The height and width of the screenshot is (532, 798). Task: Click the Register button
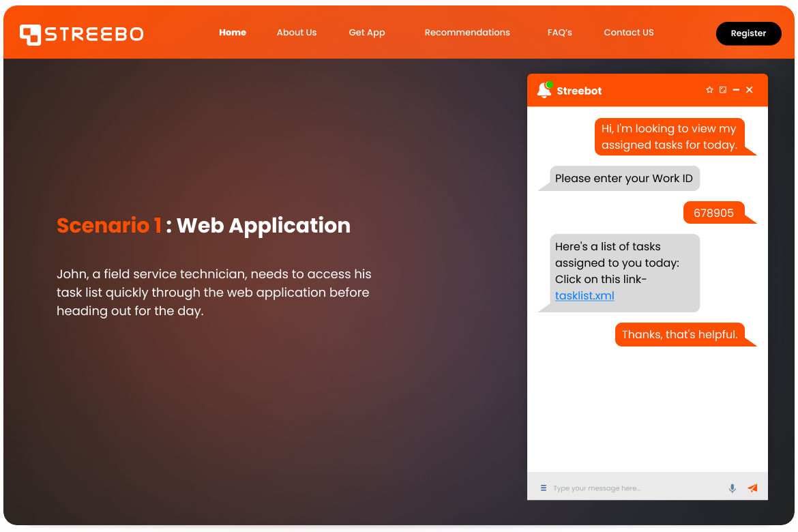[x=748, y=33]
